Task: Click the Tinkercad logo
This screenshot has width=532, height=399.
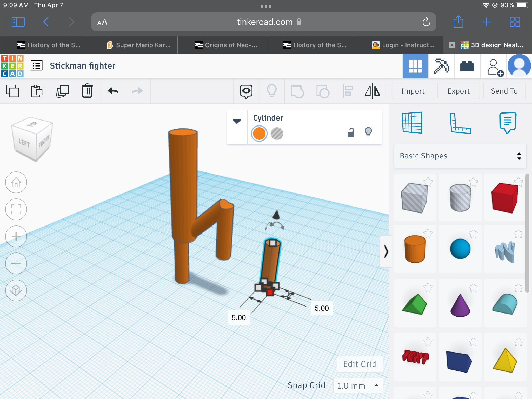Action: [12, 66]
